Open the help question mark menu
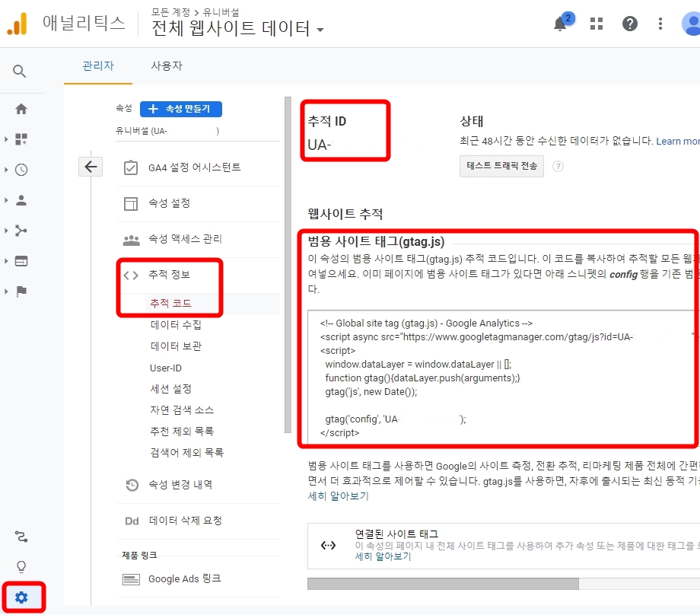Viewport: 700px width, 615px height. coord(630,24)
